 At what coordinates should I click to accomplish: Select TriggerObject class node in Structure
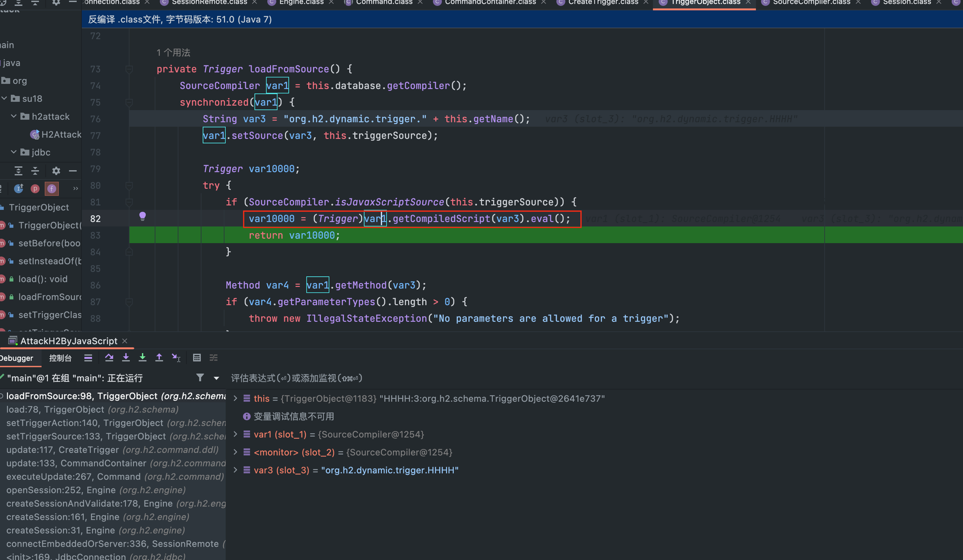(x=38, y=207)
